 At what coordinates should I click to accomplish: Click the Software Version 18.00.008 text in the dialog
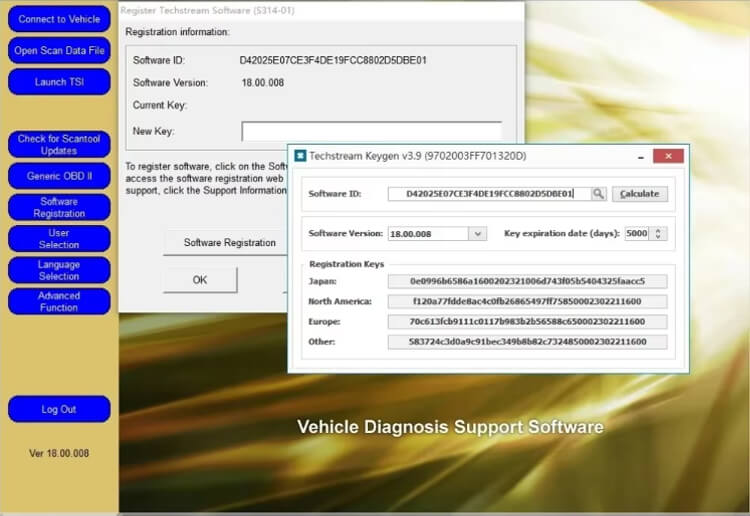click(x=263, y=83)
